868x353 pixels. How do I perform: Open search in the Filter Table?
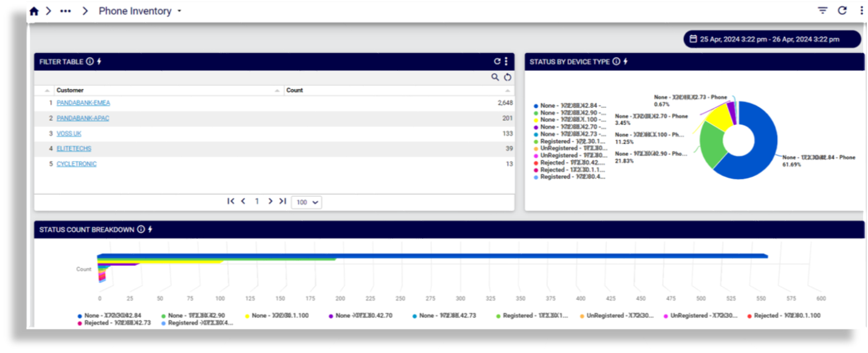pos(495,77)
